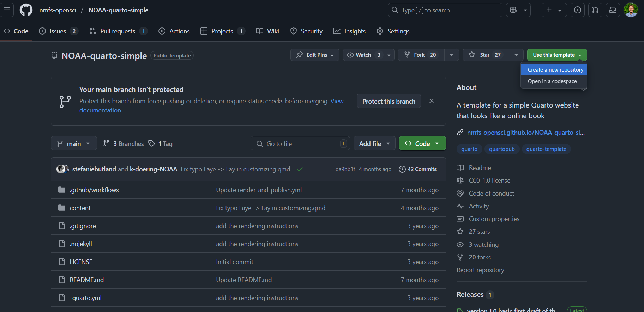This screenshot has height=312, width=644.
Task: Click the link icon next to website URL
Action: pos(460,133)
